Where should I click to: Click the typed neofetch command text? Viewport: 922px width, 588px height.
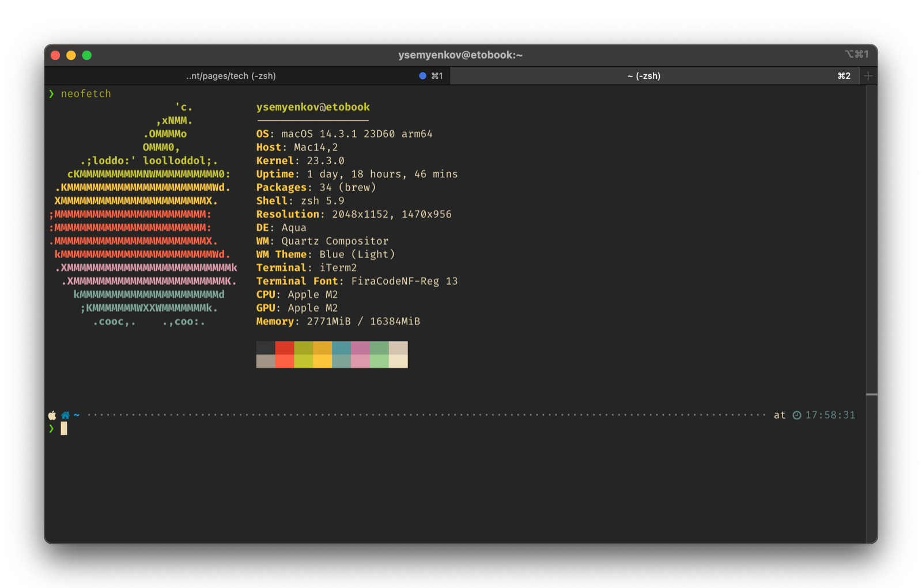pos(86,93)
